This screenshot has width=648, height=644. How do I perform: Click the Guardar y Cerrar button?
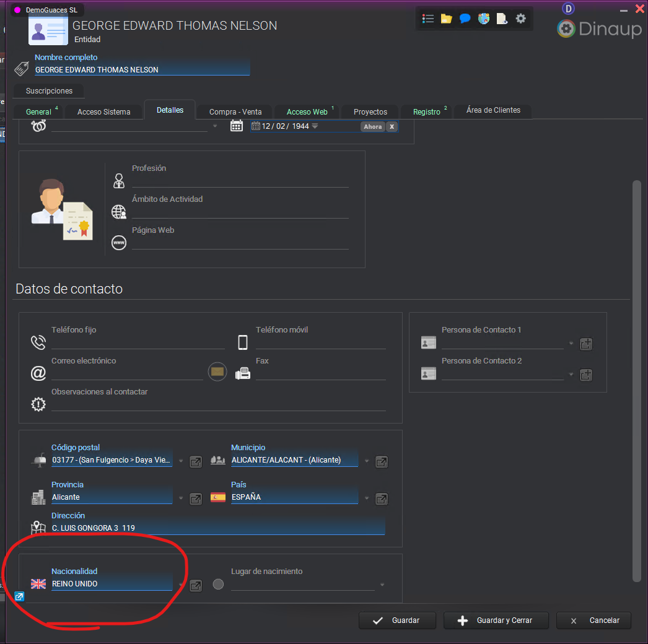tap(496, 620)
